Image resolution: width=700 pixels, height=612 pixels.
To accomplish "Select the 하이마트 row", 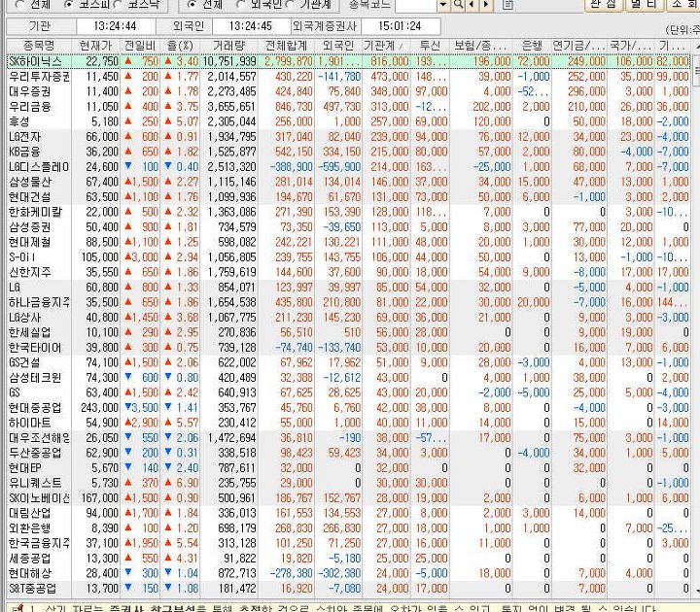I will tap(349, 423).
